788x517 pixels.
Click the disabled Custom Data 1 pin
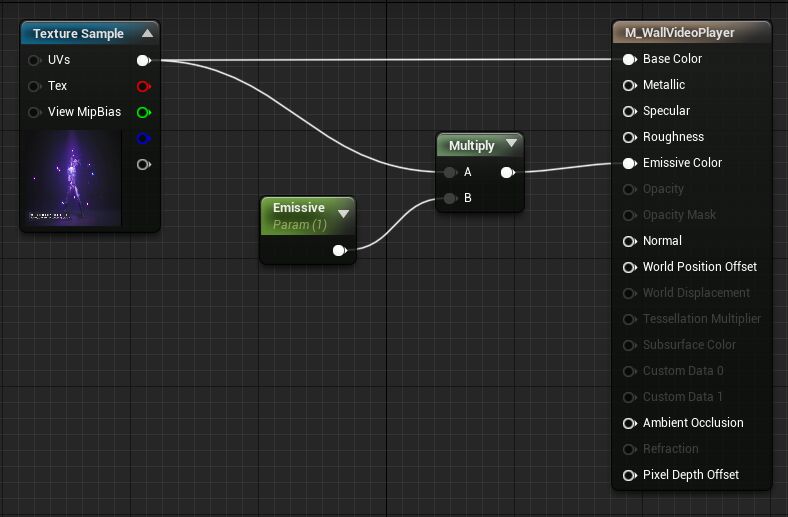point(630,397)
